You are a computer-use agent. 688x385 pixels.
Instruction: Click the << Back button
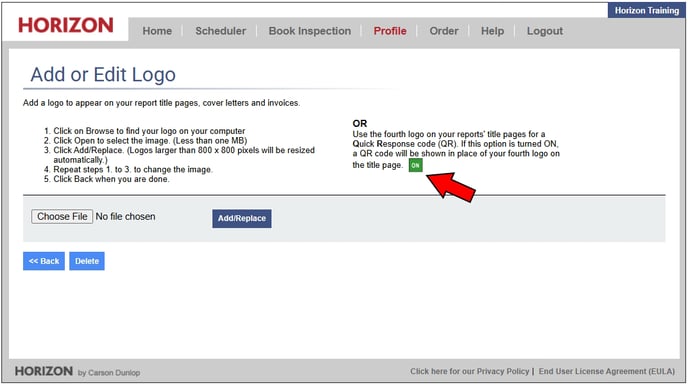[44, 261]
